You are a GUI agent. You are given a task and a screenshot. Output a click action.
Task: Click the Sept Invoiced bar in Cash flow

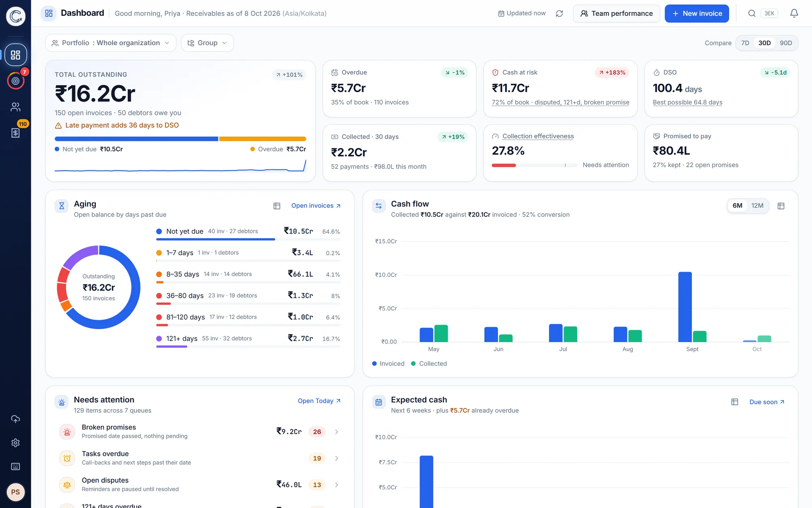tap(685, 307)
